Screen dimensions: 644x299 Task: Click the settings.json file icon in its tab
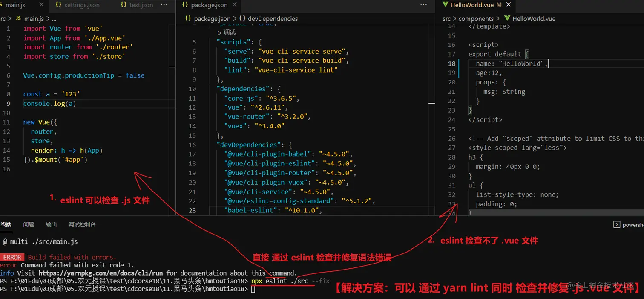tap(58, 5)
